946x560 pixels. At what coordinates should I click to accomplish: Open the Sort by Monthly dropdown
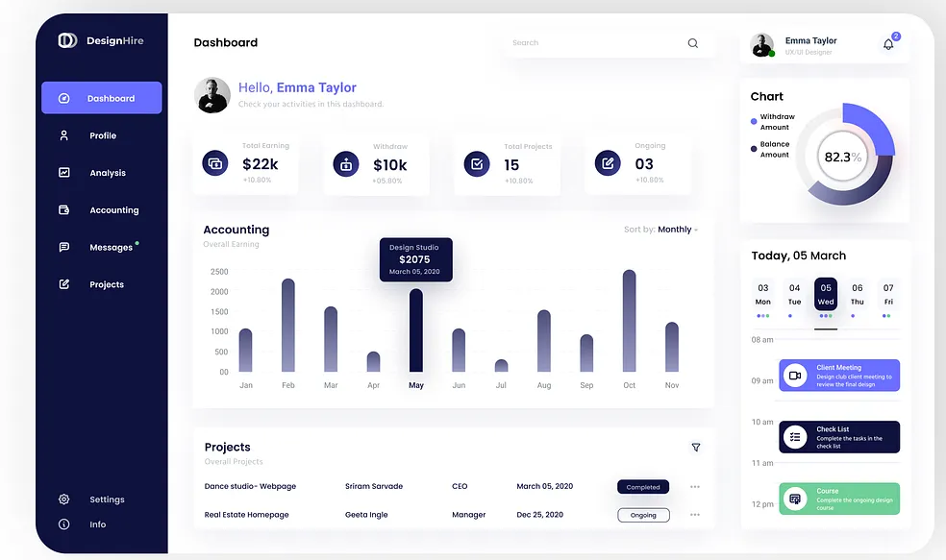[x=678, y=230]
